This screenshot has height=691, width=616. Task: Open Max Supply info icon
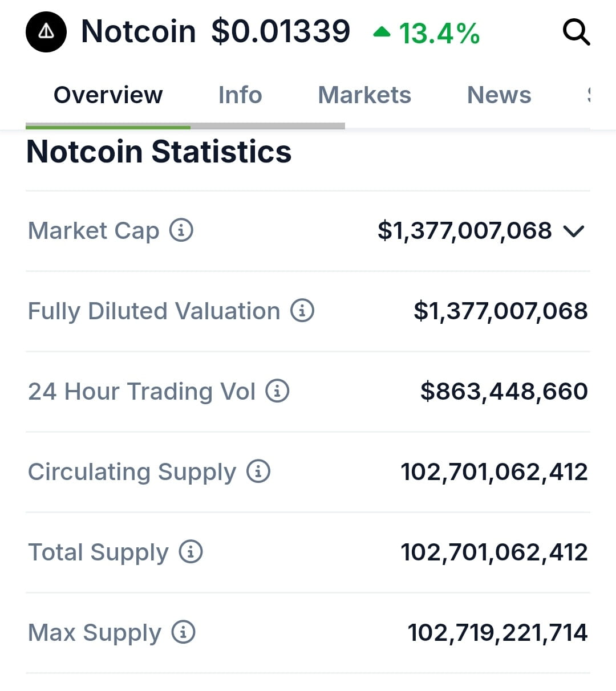184,632
